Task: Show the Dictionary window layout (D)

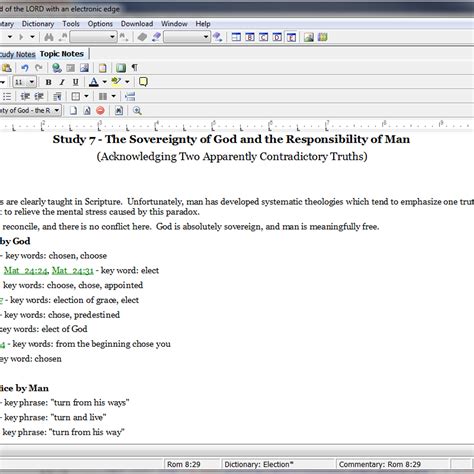Action: click(277, 37)
